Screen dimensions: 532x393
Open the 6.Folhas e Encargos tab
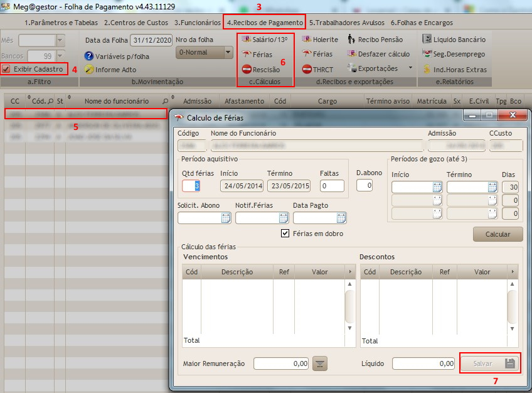(x=420, y=23)
